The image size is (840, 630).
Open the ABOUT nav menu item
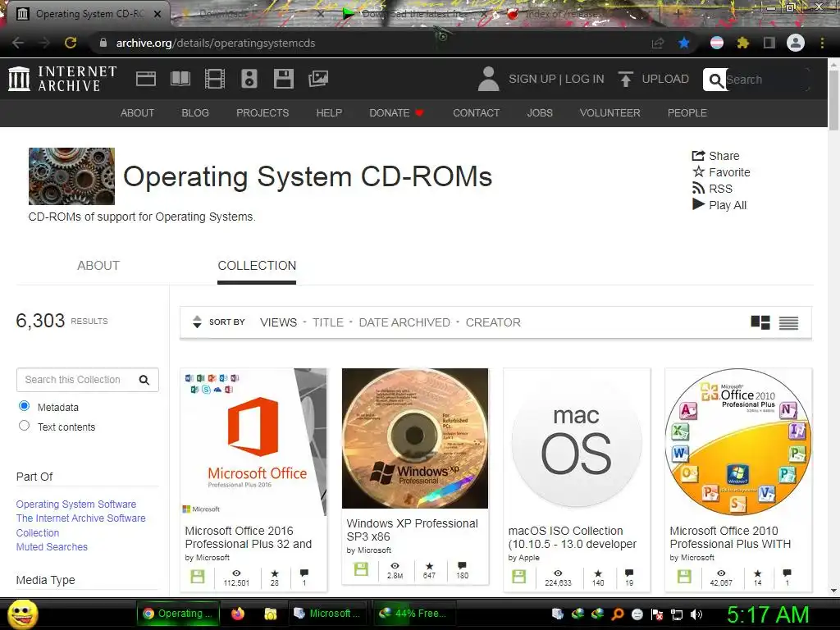tap(137, 113)
